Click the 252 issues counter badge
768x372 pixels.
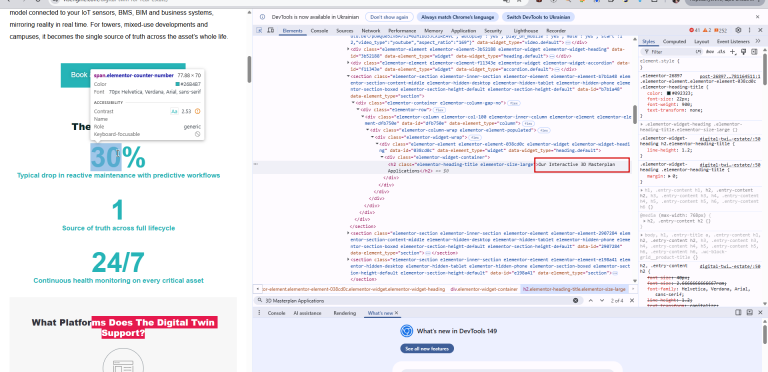(x=720, y=30)
